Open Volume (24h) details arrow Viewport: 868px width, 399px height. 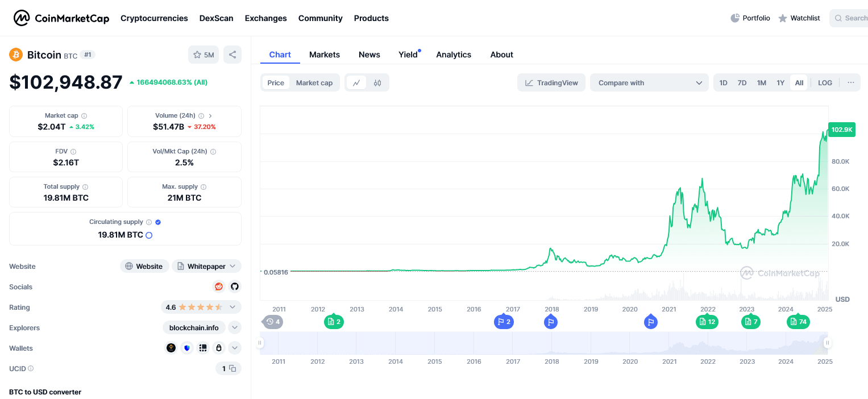[x=210, y=116]
